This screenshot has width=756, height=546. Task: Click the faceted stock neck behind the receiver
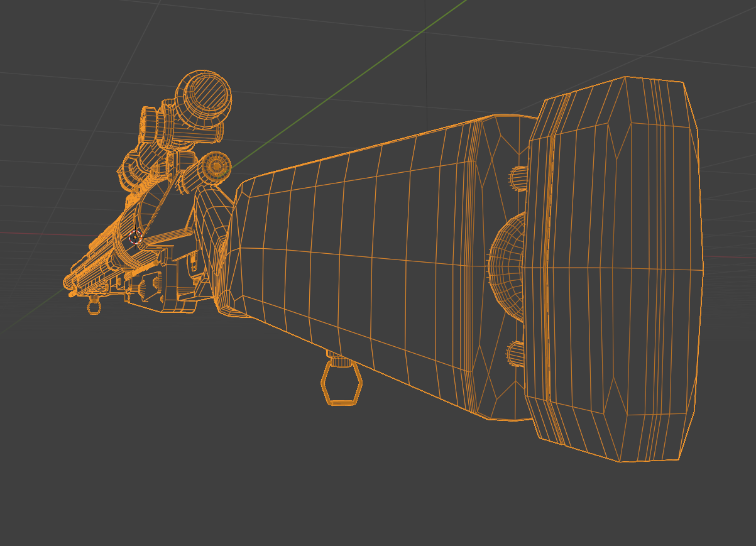coord(212,251)
